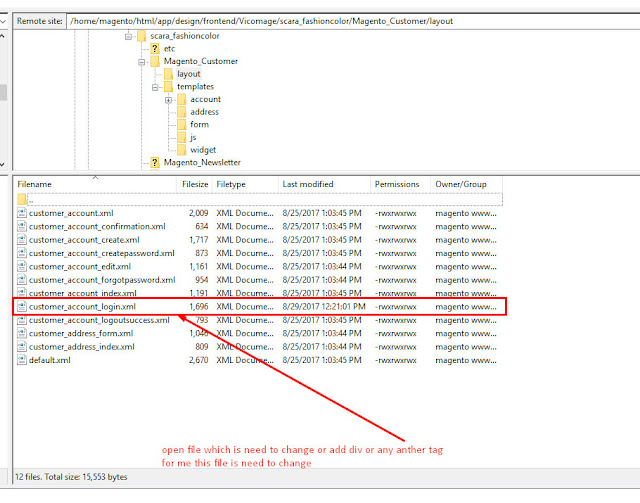The image size is (640, 503).
Task: Click the Magento_Newsletter question-mark icon
Action: point(155,162)
